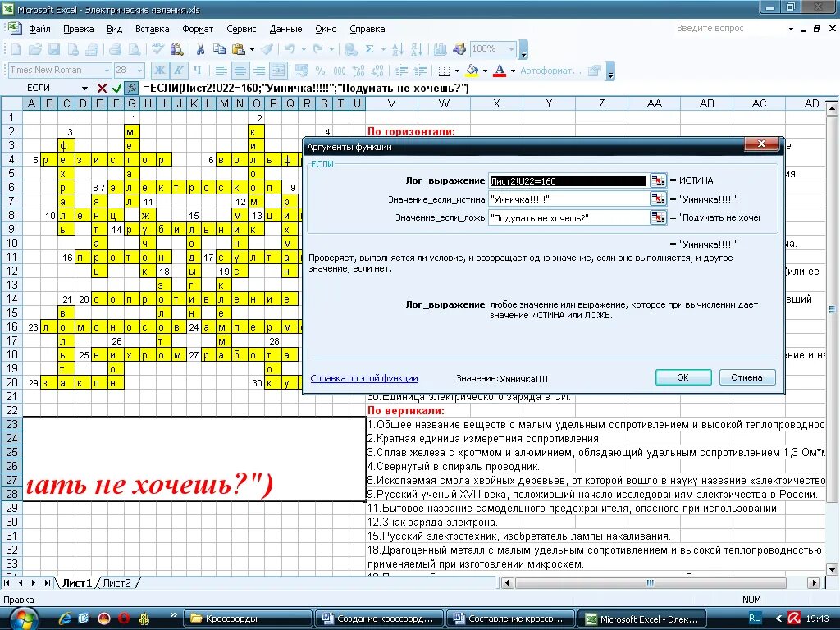
Task: Click the Save icon in toolbar
Action: tap(53, 49)
